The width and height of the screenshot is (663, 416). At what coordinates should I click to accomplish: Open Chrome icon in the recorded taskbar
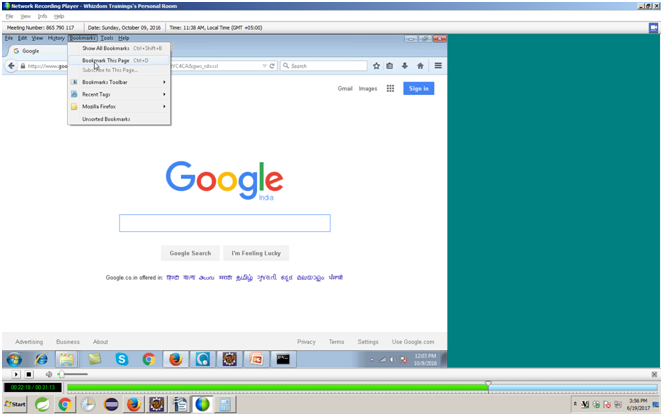(x=148, y=359)
